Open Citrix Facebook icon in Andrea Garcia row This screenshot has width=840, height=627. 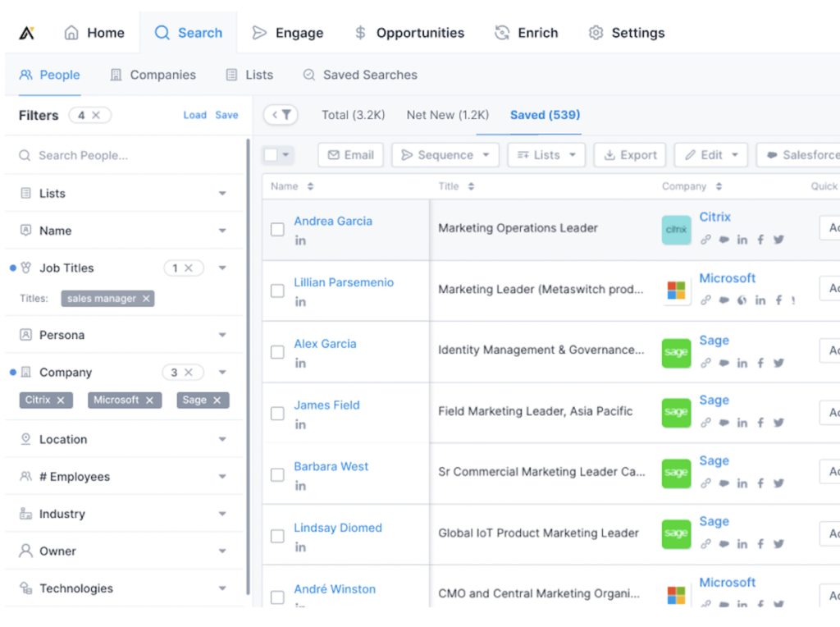tap(760, 240)
